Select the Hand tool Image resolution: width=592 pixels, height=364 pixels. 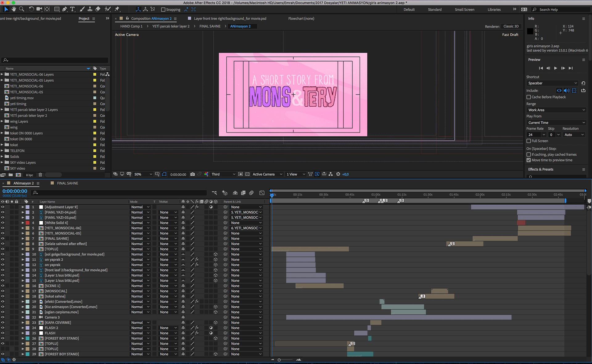coord(14,9)
